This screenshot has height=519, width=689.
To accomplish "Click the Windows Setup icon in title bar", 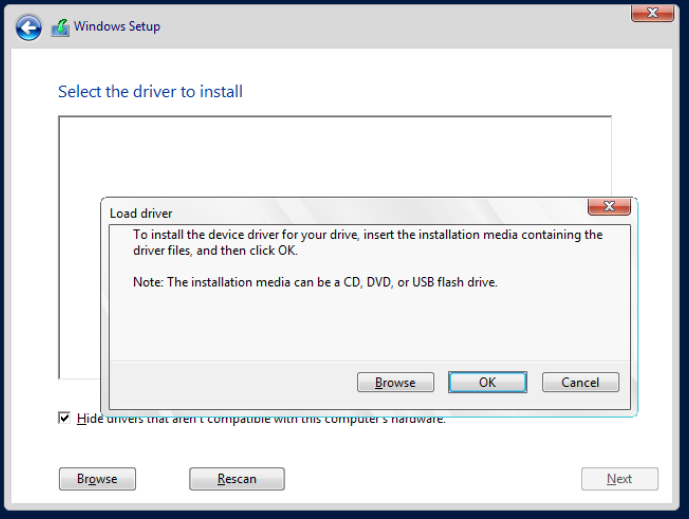I will (60, 27).
